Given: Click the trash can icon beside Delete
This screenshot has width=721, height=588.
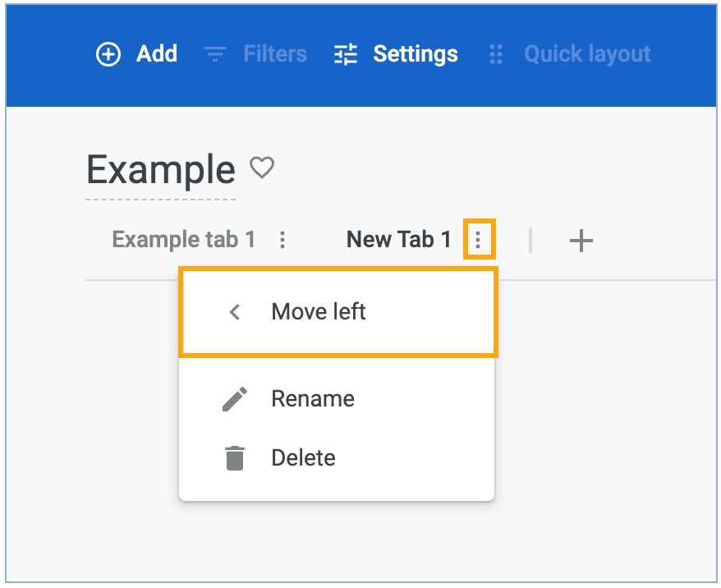Looking at the screenshot, I should point(235,457).
